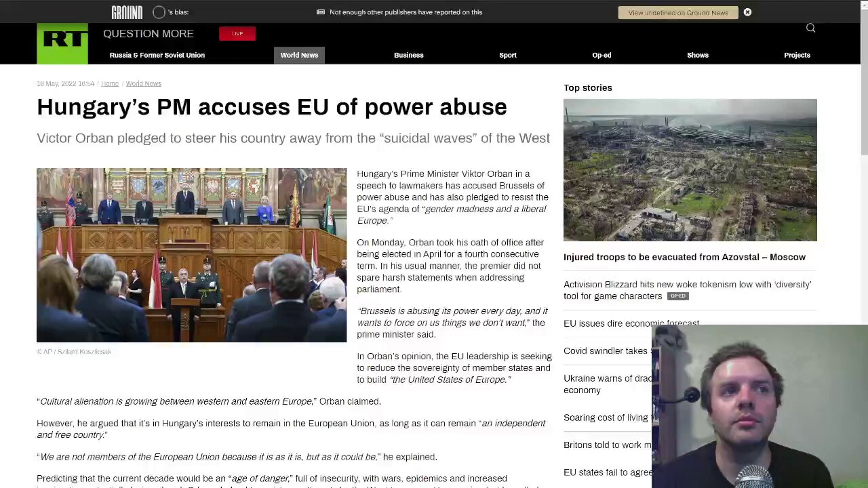Open Soaring cost of living story
868x488 pixels.
[607, 418]
